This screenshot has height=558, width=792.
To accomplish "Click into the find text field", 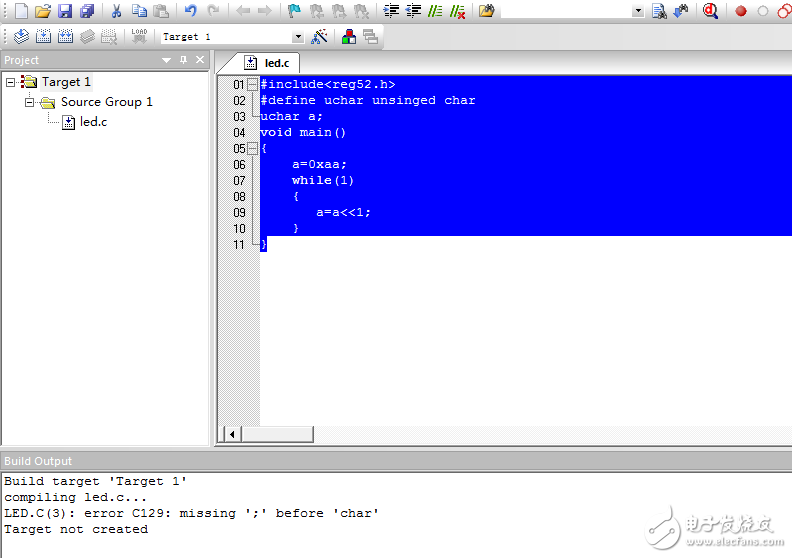I will click(x=566, y=11).
